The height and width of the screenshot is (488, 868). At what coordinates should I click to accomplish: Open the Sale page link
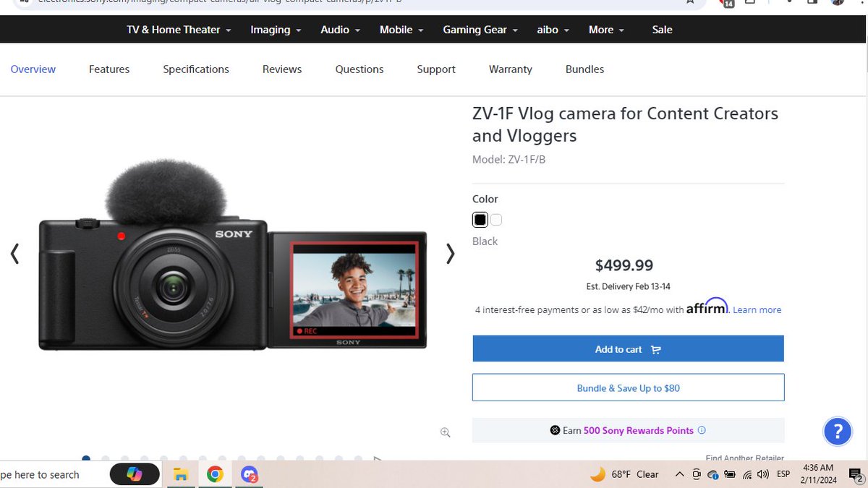[x=662, y=30]
